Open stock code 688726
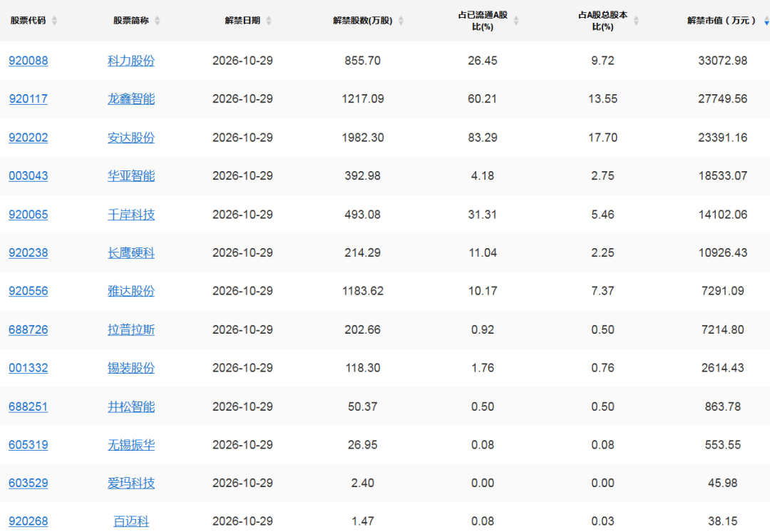This screenshot has height=532, width=770. coord(29,329)
